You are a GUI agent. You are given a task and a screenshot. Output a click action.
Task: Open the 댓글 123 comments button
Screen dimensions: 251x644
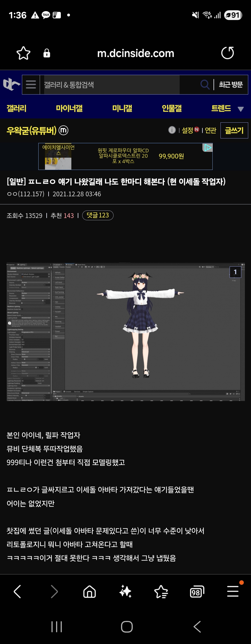click(x=98, y=215)
